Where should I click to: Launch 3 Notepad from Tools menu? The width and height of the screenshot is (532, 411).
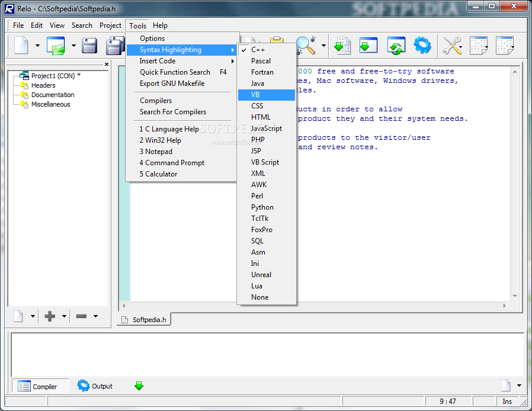(181, 152)
